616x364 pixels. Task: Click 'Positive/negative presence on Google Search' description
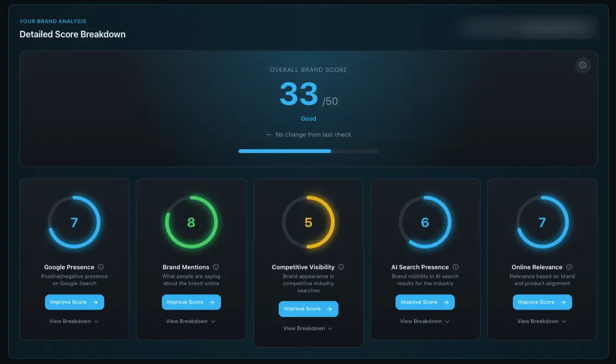[x=74, y=280]
